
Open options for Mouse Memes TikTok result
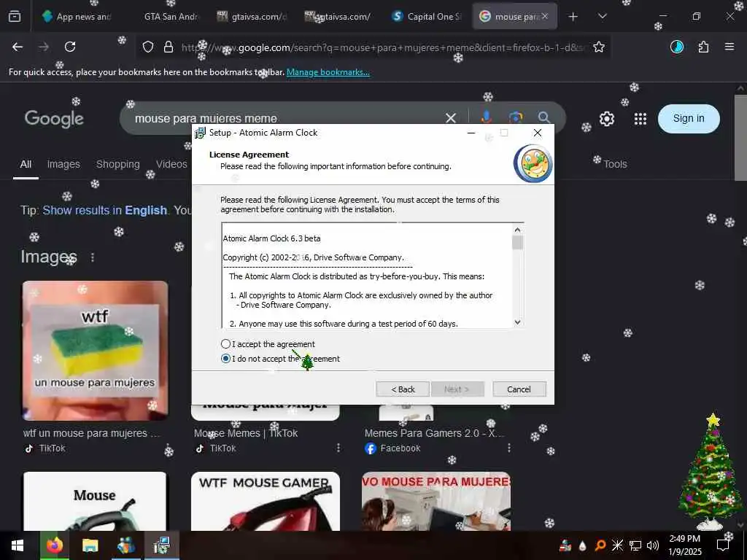pyautogui.click(x=338, y=448)
